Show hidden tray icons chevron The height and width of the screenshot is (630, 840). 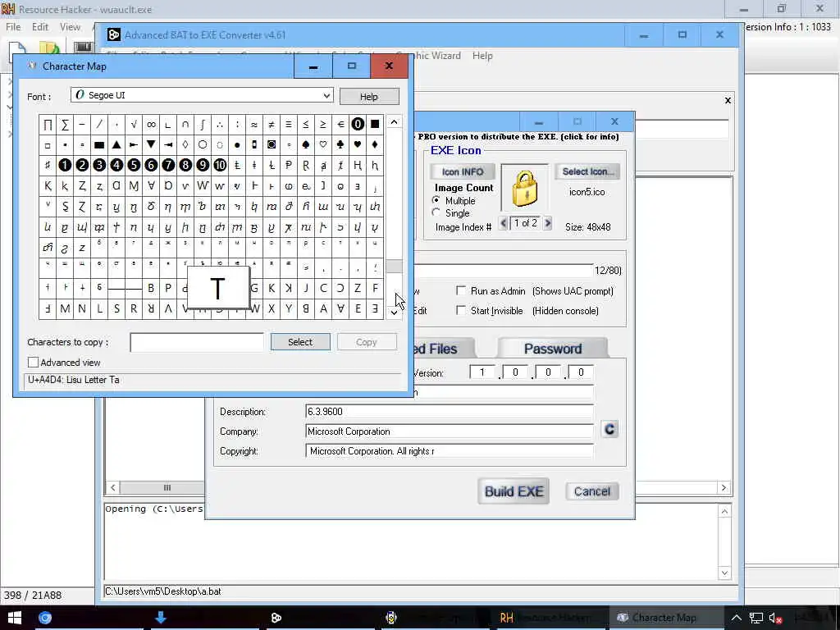pos(736,619)
